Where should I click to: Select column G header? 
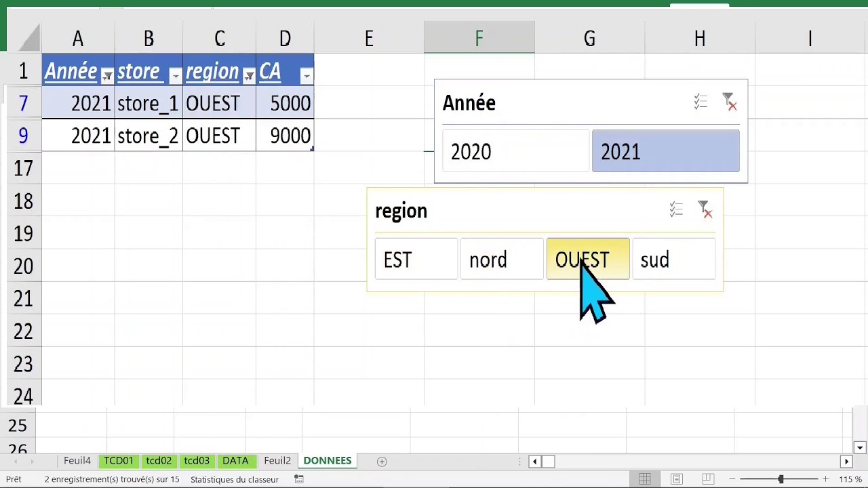click(589, 39)
